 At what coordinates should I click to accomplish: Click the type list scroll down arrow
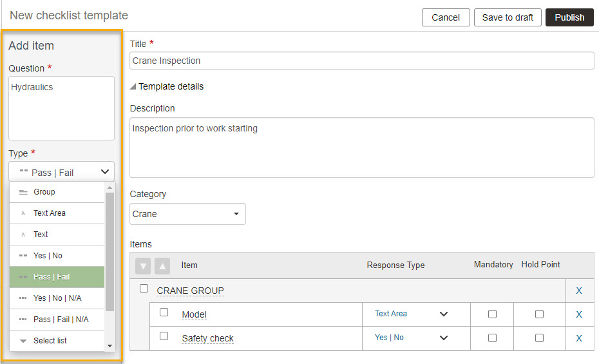click(109, 346)
